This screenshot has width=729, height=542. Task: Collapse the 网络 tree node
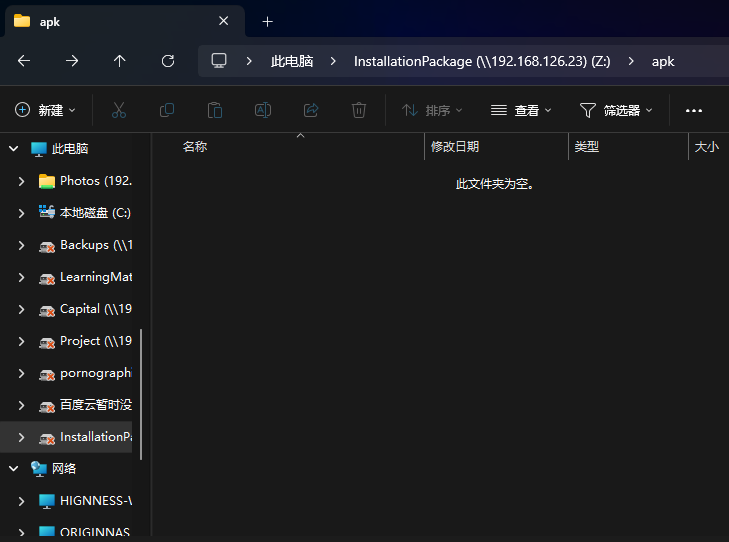(x=14, y=469)
